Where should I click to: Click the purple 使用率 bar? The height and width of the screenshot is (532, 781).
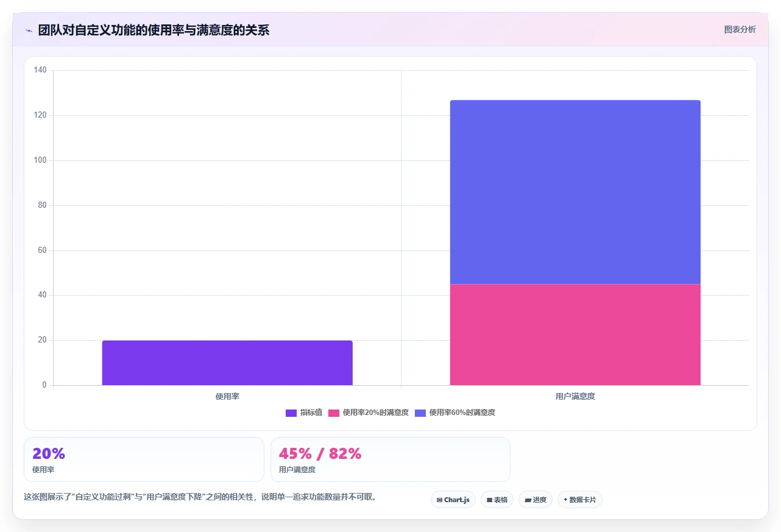tap(227, 363)
